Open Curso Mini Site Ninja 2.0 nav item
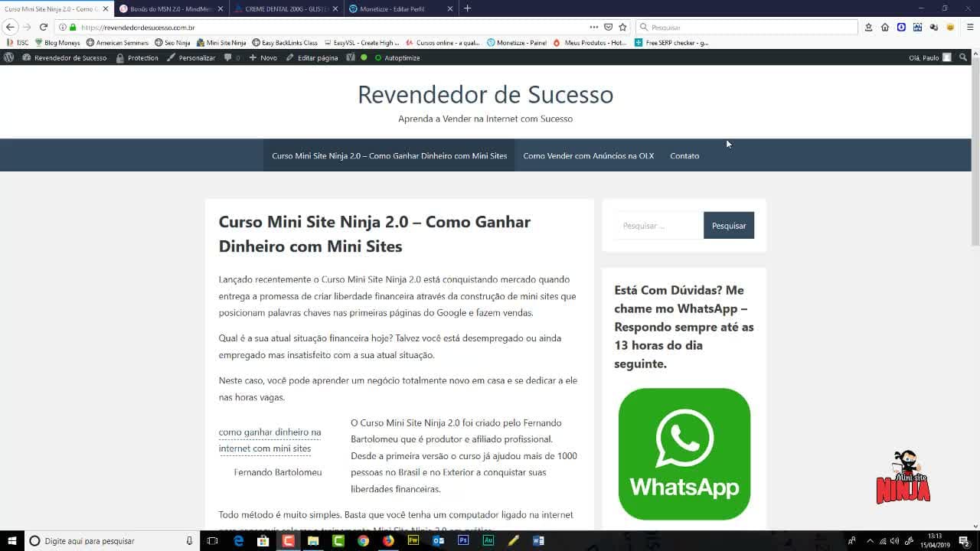Viewport: 980px width, 551px height. coord(389,155)
